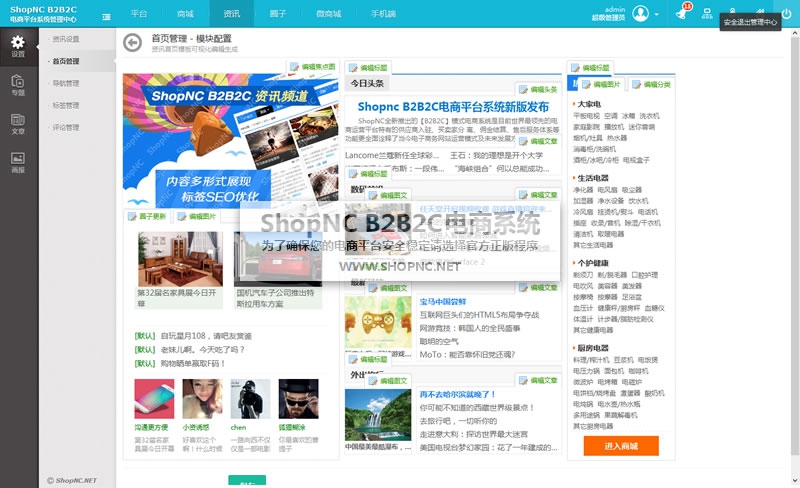
Task: Click 编辑标题 above 外出 section
Action: 368,359
